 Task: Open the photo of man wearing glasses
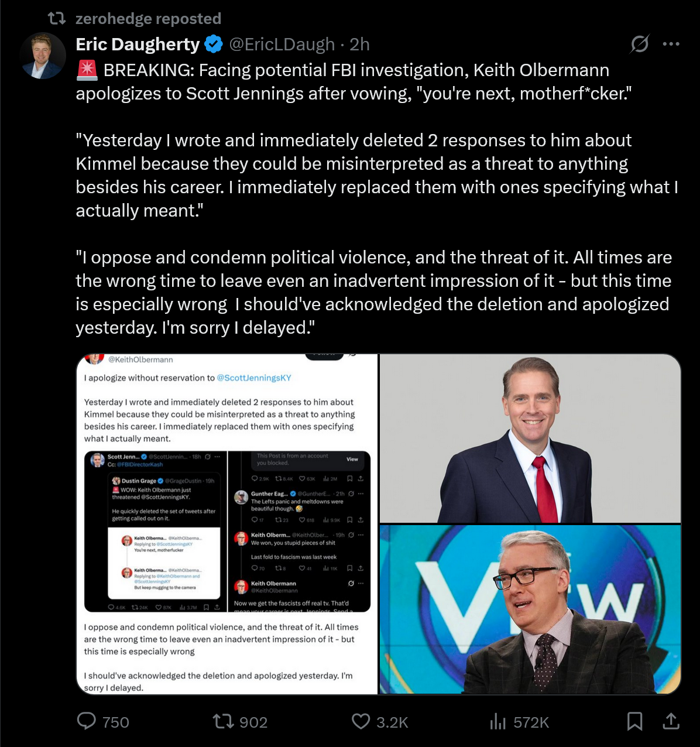pyautogui.click(x=530, y=609)
